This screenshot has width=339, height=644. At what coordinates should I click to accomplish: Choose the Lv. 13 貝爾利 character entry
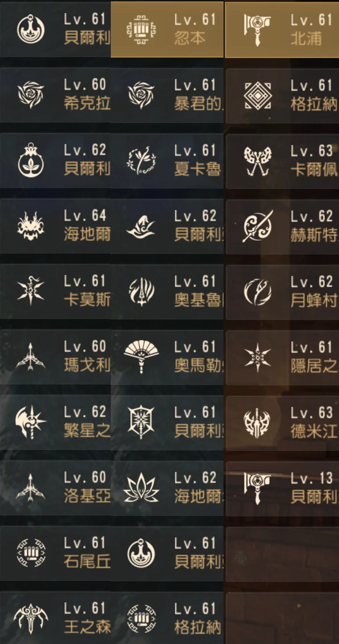(282, 488)
